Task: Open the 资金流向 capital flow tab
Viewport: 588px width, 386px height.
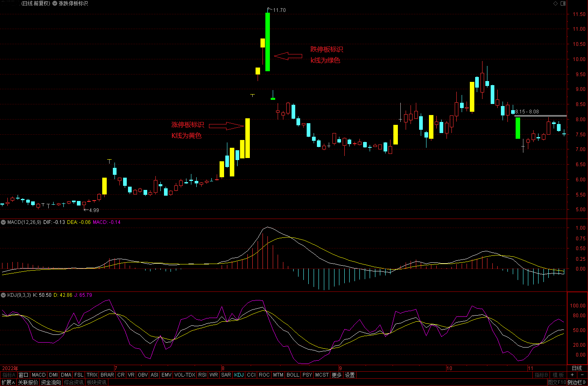Action: [51, 382]
